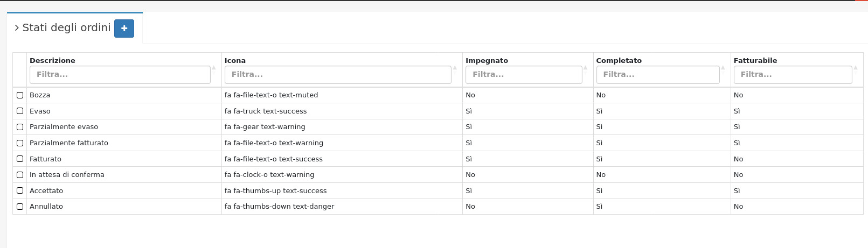Screen dimensions: 868x248
Task: Toggle the Fatturato row checkbox
Action: click(x=20, y=159)
